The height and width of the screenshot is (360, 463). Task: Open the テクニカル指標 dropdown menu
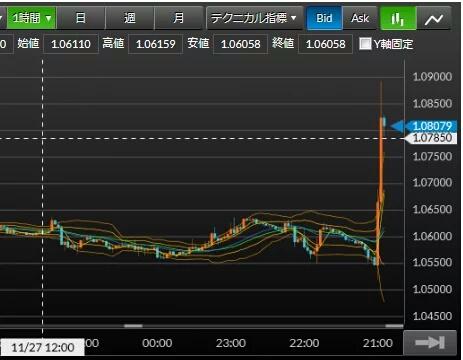click(x=255, y=18)
